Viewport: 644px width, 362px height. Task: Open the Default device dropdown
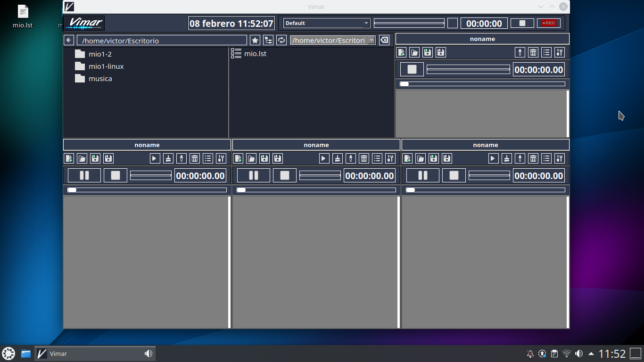[327, 23]
